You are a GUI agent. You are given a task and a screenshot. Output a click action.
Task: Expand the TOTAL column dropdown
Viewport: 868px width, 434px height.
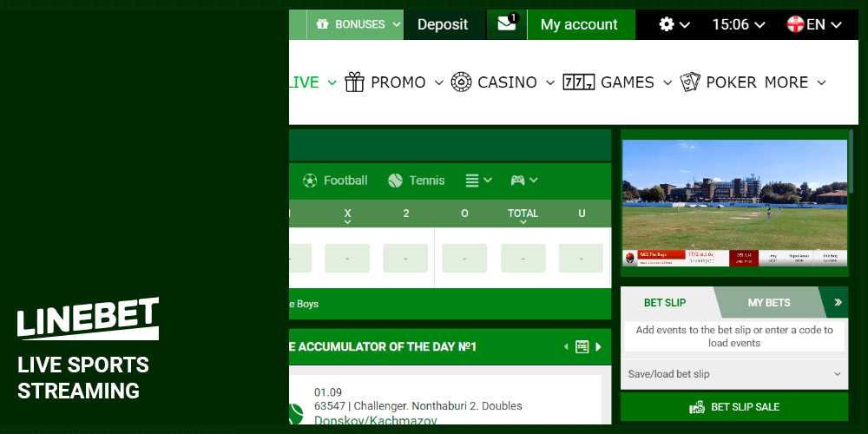(523, 222)
